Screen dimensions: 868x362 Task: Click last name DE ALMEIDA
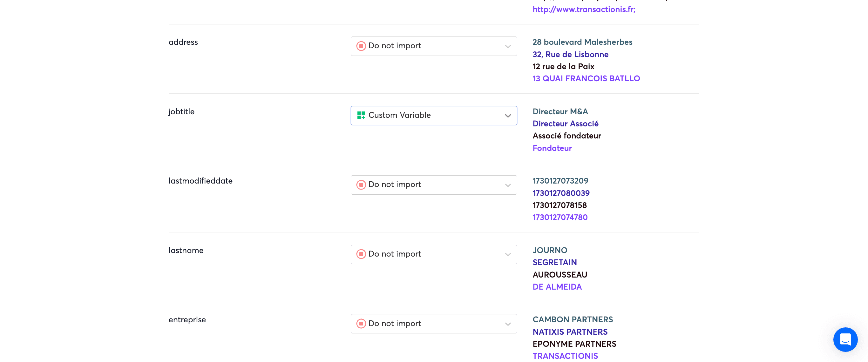[x=557, y=287]
